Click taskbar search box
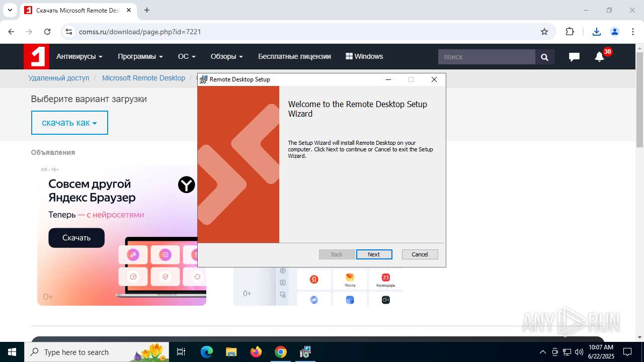 pyautogui.click(x=97, y=352)
